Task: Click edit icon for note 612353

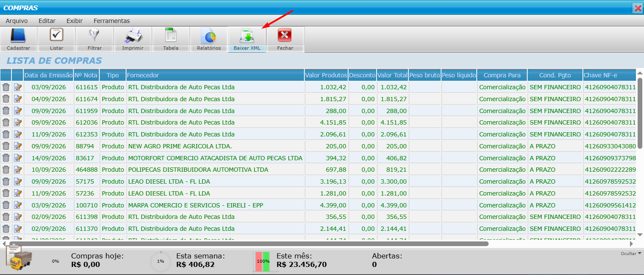Action: click(x=17, y=134)
